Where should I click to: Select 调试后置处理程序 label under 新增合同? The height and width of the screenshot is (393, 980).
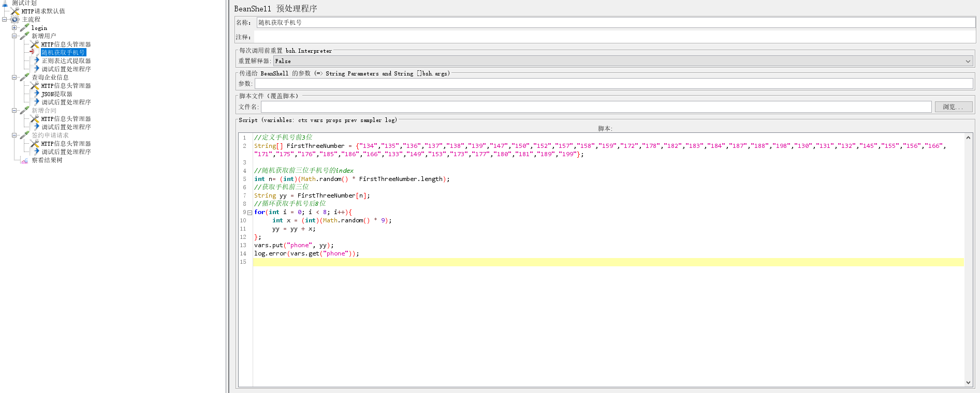[66, 127]
